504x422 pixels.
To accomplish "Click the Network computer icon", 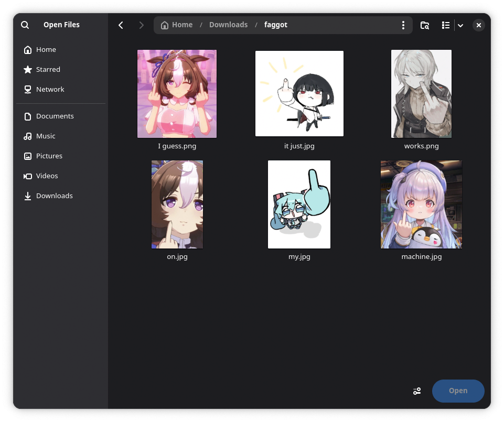I will click(28, 89).
